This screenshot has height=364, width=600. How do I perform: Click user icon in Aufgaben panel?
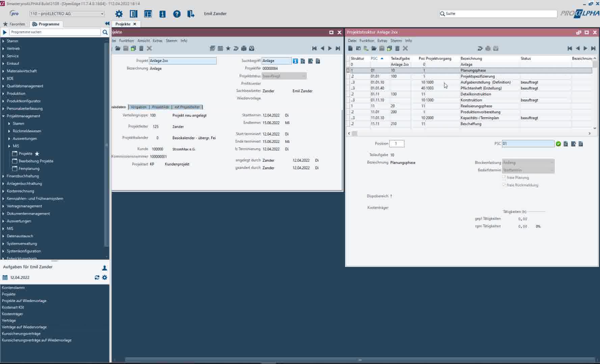[105, 268]
